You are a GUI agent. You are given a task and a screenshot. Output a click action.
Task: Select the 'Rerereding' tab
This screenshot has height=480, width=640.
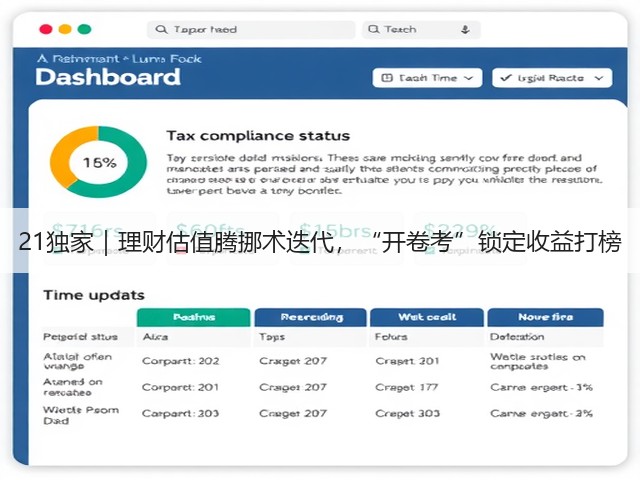311,317
